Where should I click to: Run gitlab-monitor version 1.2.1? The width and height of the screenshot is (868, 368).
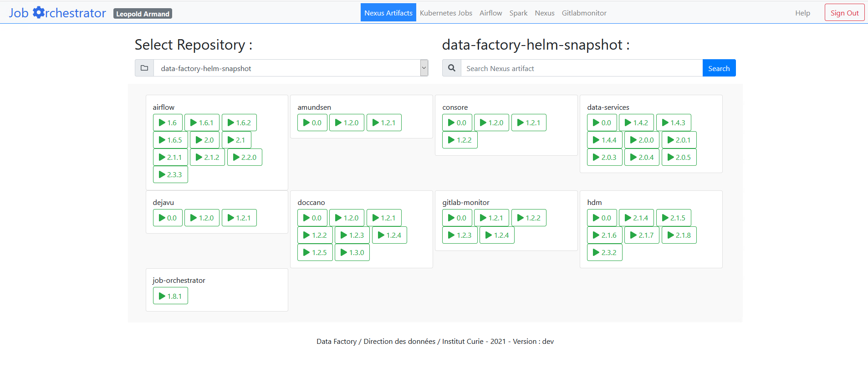[491, 218]
